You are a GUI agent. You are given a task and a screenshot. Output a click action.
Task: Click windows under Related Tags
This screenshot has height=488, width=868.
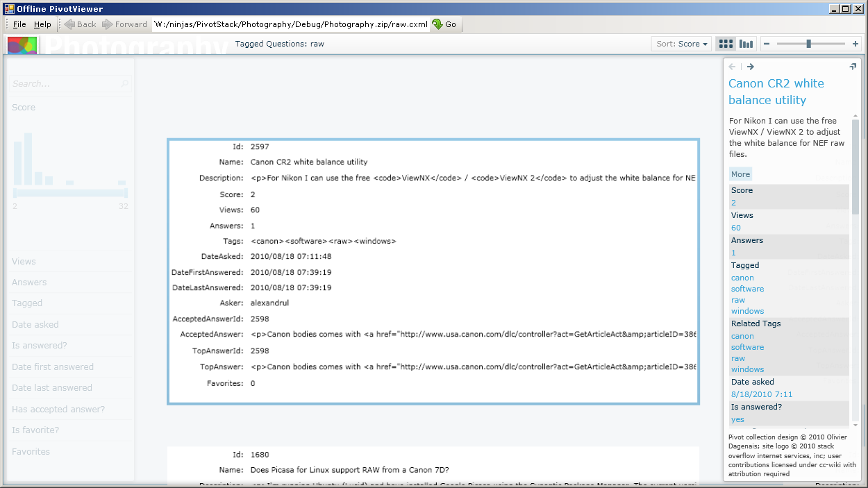(747, 369)
